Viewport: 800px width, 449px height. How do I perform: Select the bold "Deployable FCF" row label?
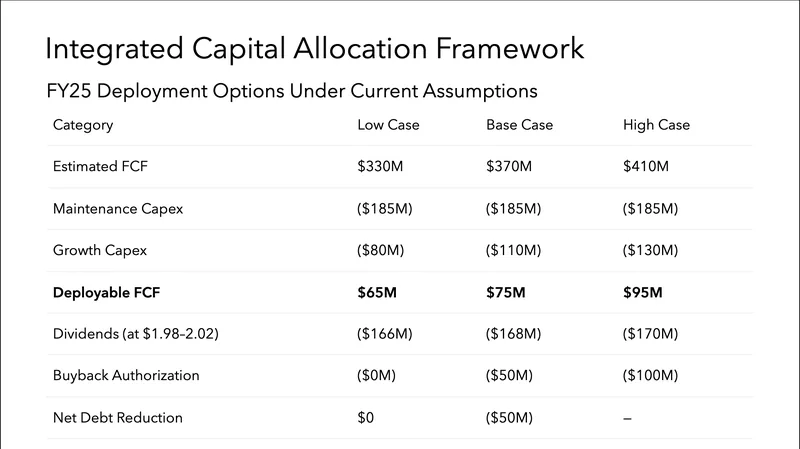(x=105, y=292)
